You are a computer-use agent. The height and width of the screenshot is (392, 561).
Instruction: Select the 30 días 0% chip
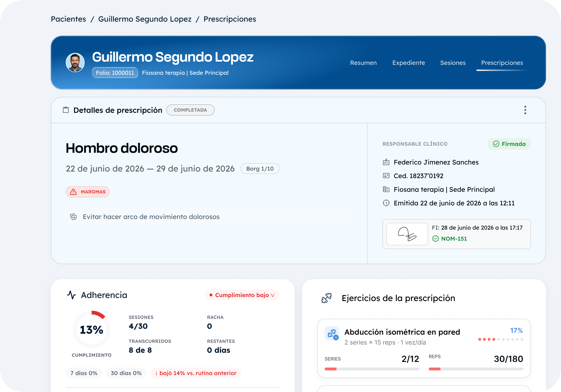pos(126,373)
